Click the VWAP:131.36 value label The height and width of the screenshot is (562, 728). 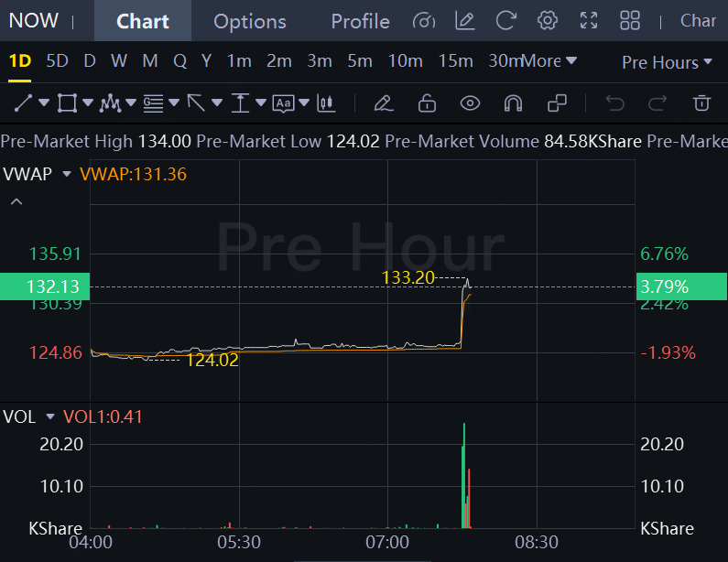(134, 174)
